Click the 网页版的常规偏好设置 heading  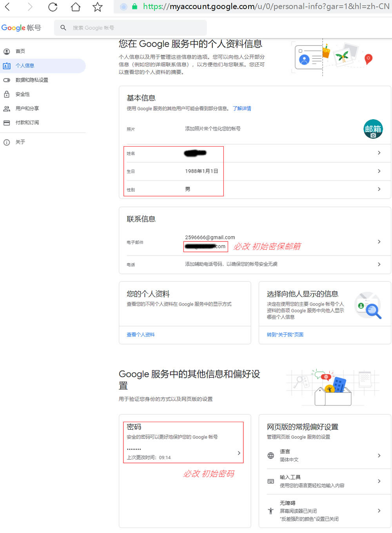303,427
